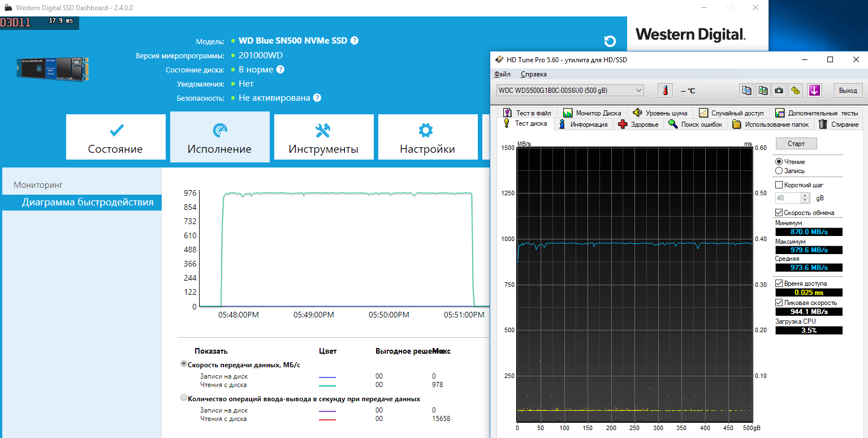Open the Случайный доступ tab
868x438 pixels.
point(731,113)
